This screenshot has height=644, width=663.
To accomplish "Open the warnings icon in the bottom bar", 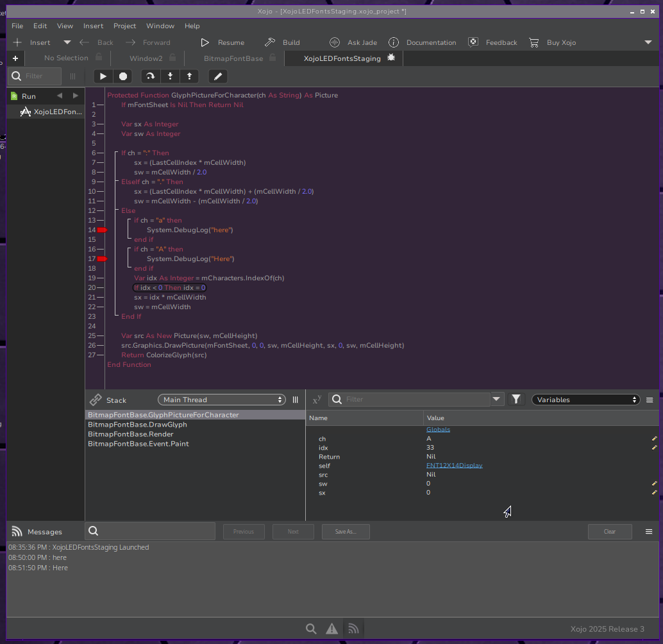I will pyautogui.click(x=331, y=629).
